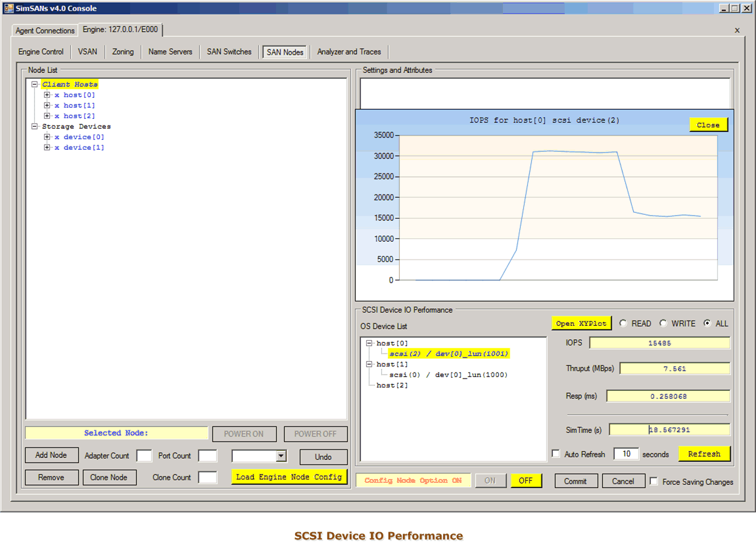Expand the host[0] client node
Image resolution: width=756 pixels, height=544 pixels.
(47, 95)
